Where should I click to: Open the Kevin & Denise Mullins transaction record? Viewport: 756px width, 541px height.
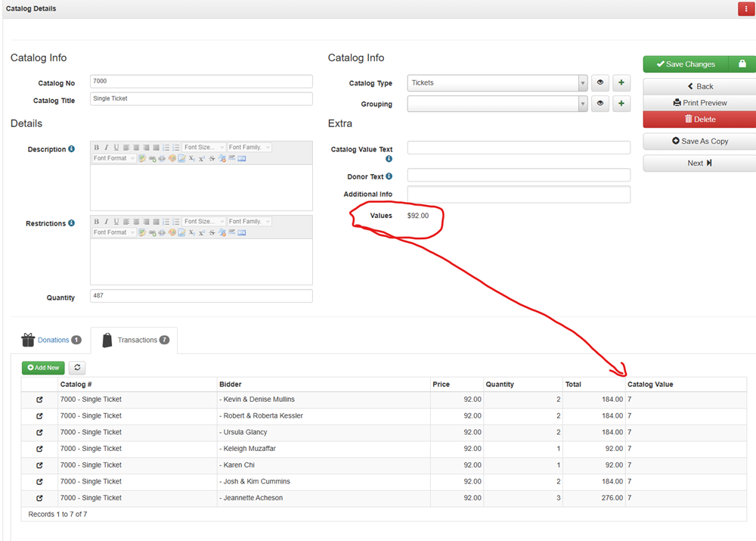(x=39, y=400)
